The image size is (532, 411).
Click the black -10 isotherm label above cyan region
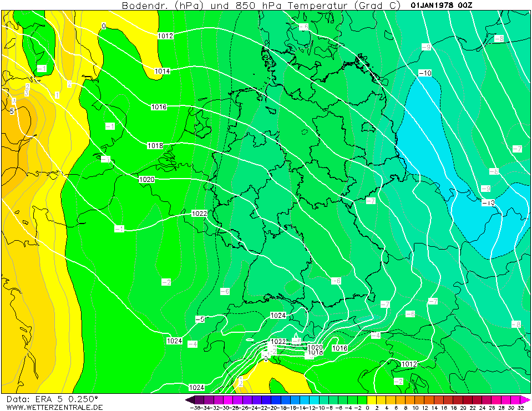click(425, 73)
